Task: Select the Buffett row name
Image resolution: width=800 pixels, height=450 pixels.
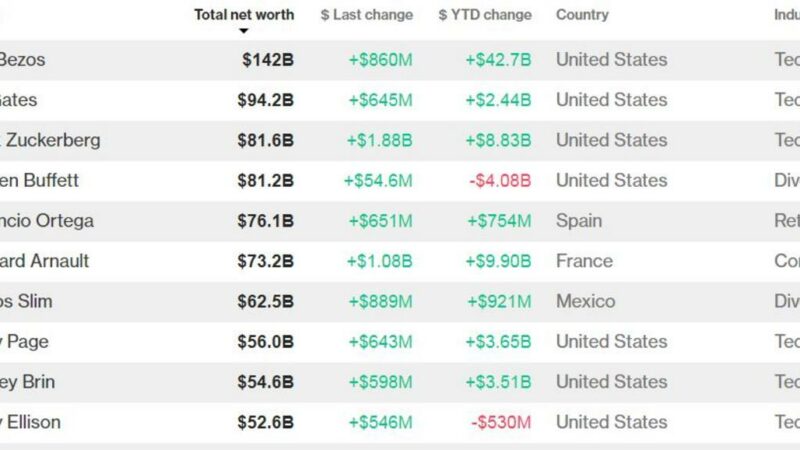Action: pos(39,181)
